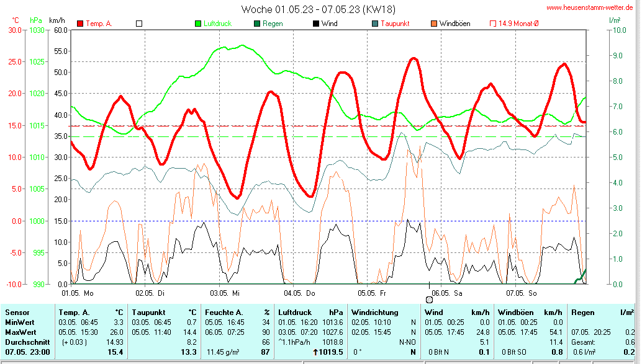
Task: Click the 14.9 Monat-Ø legend bracket icon
Action: tap(493, 24)
